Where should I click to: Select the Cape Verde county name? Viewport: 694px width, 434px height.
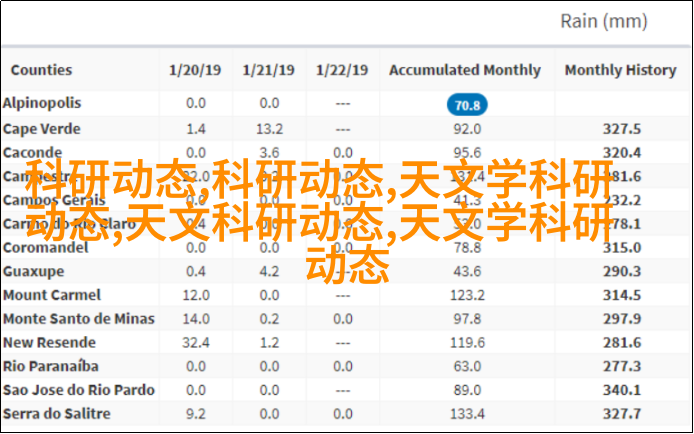pyautogui.click(x=40, y=128)
